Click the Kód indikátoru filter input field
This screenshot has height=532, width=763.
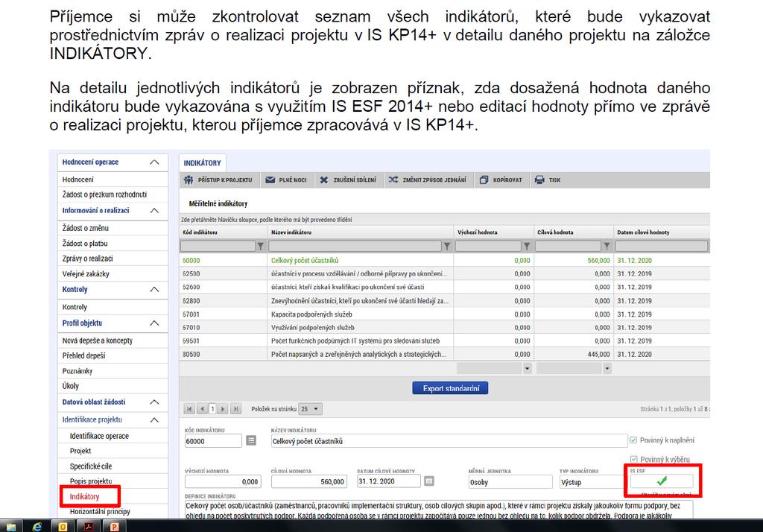coord(218,247)
